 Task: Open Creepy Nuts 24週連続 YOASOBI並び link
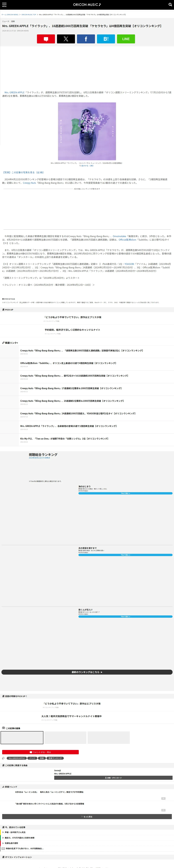click(78, 413)
